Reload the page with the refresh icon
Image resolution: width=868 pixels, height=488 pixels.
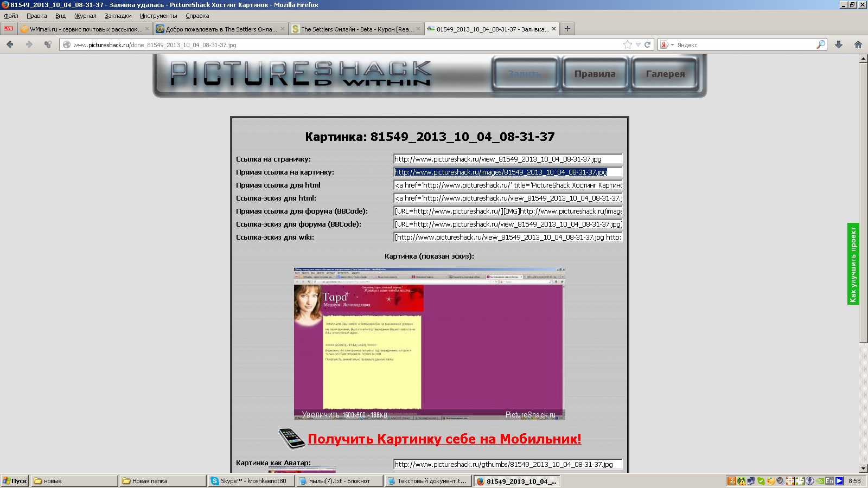pyautogui.click(x=647, y=44)
